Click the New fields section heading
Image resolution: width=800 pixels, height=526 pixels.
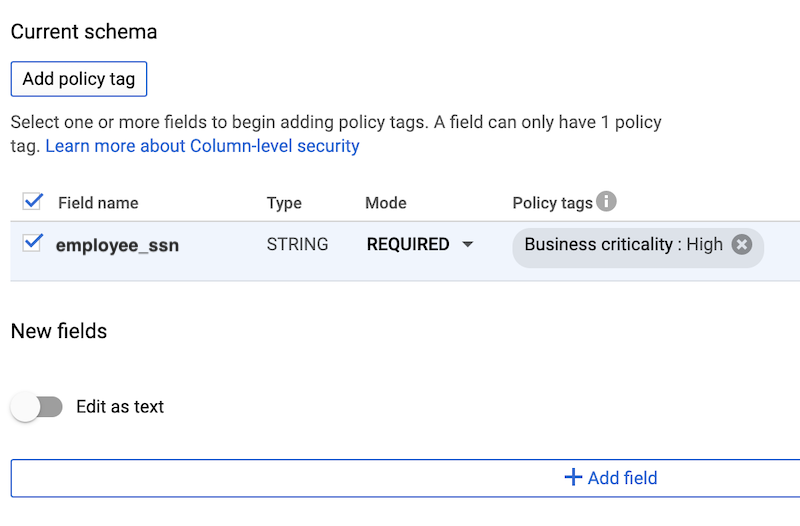59,331
